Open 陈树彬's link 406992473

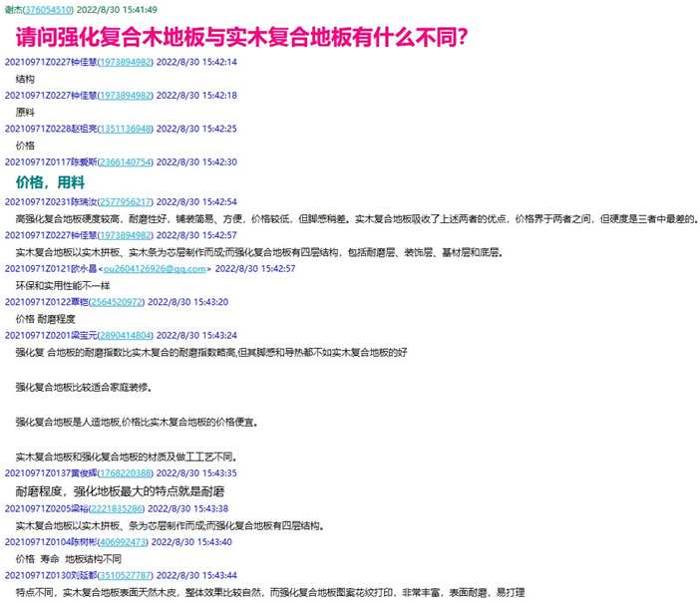coord(122,541)
